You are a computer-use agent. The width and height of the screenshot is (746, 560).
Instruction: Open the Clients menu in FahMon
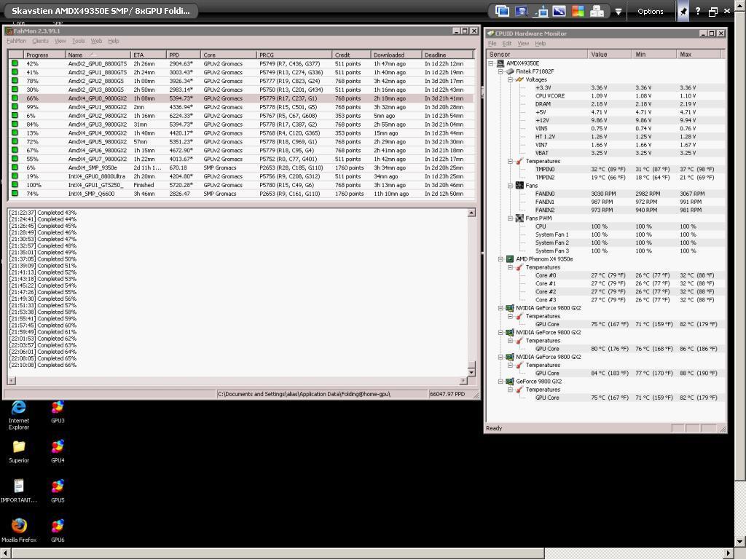click(41, 41)
